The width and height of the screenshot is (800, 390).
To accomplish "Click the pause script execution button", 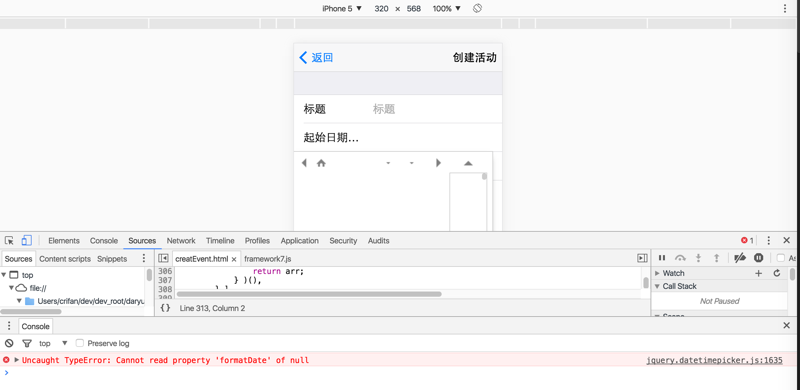I will click(662, 258).
